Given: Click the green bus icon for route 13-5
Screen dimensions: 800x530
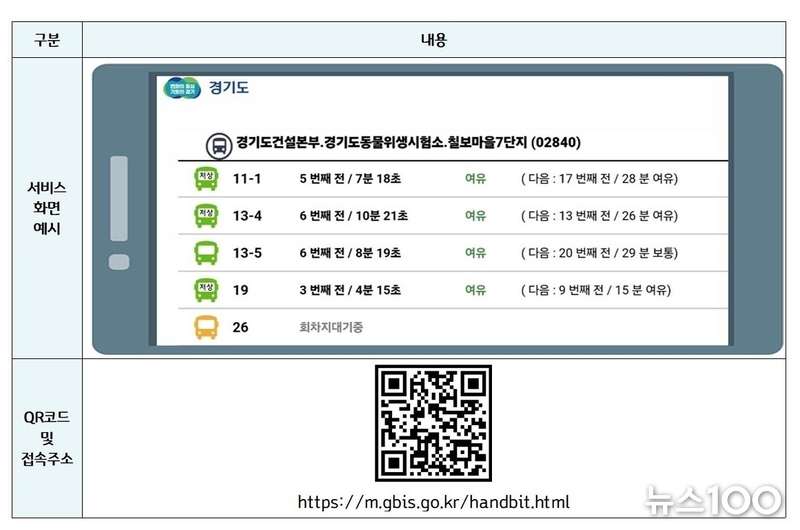Looking at the screenshot, I should [x=206, y=253].
